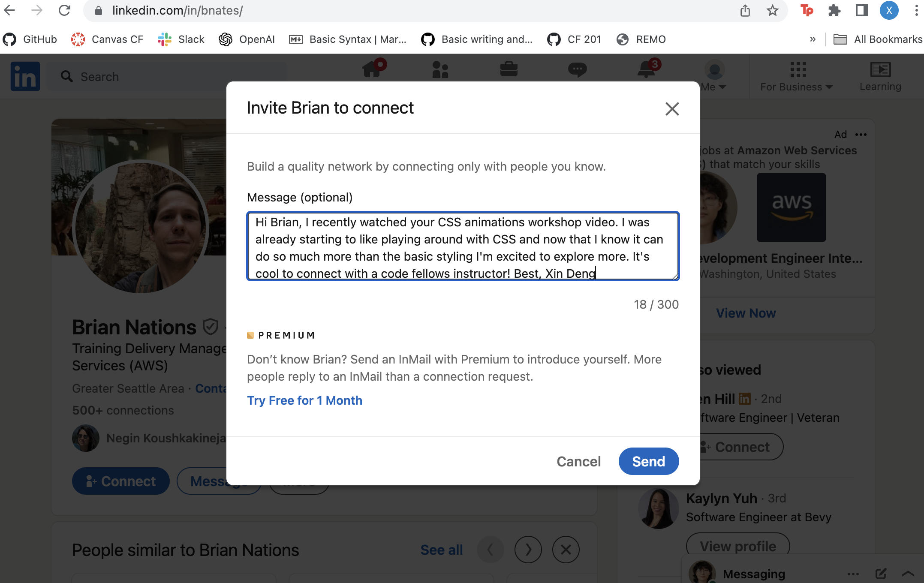Click the blue Connect button on Brian's profile
924x583 pixels.
[x=121, y=481]
